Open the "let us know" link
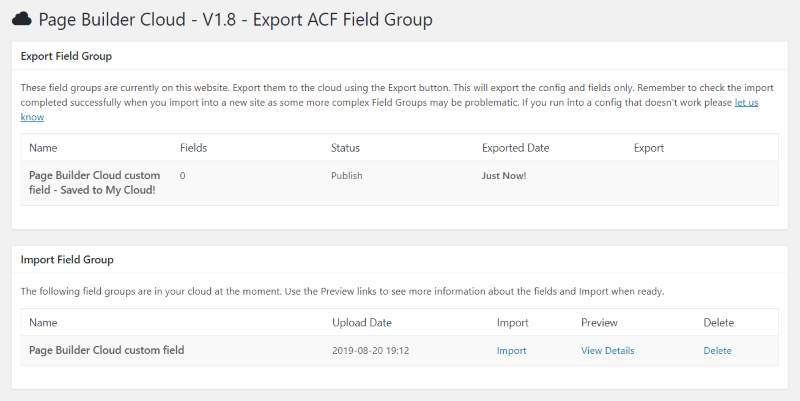 pyautogui.click(x=746, y=103)
